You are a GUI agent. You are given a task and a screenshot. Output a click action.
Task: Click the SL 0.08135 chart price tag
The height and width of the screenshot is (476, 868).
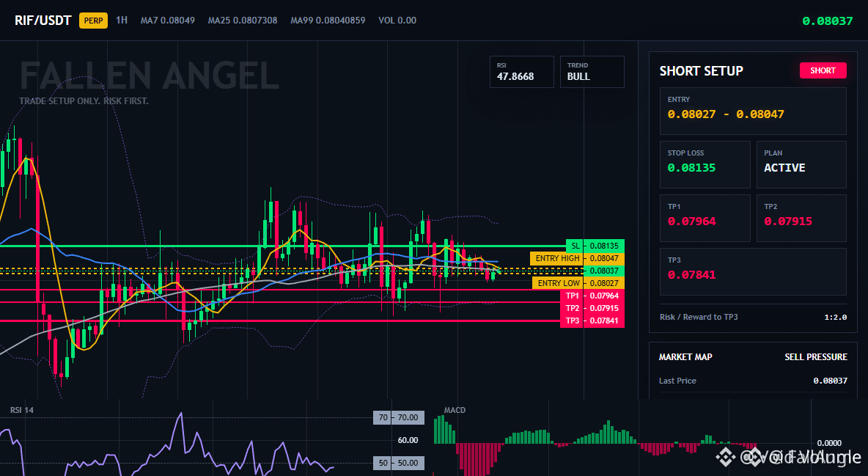(595, 246)
